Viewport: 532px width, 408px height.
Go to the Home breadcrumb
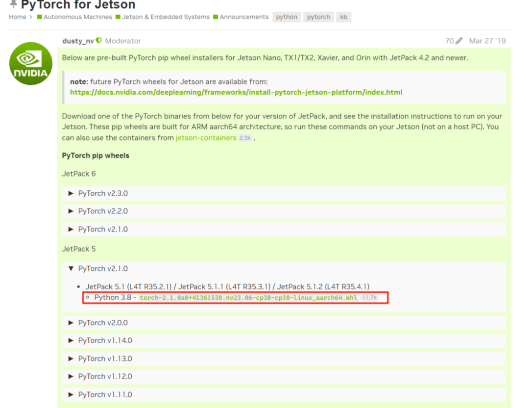(x=18, y=17)
